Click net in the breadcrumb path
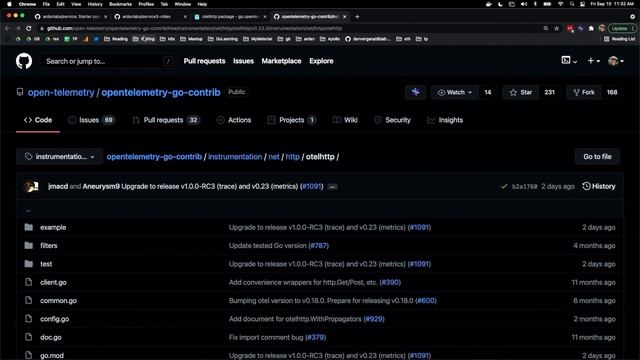The width and height of the screenshot is (640, 360). point(274,157)
